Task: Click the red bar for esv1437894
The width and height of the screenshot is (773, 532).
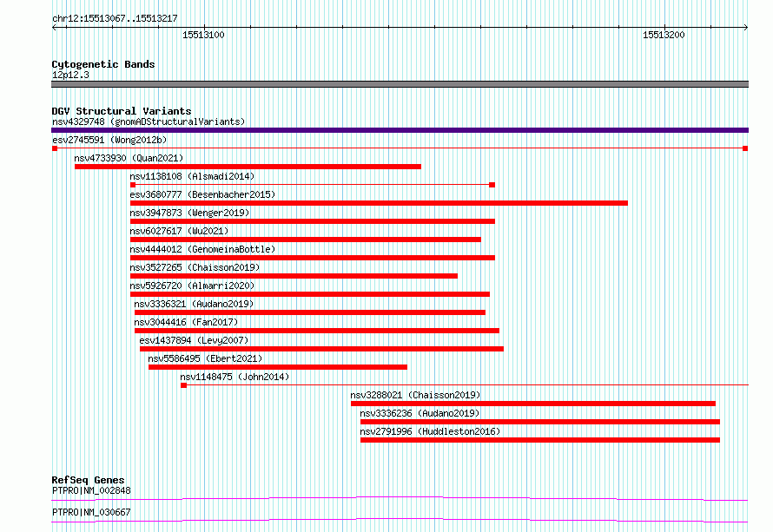Action: (x=322, y=349)
